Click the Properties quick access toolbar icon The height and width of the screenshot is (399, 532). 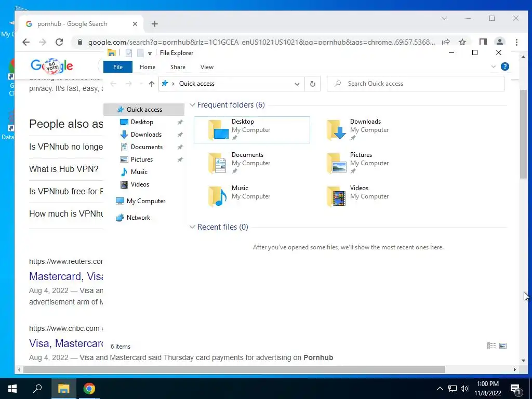coord(129,53)
